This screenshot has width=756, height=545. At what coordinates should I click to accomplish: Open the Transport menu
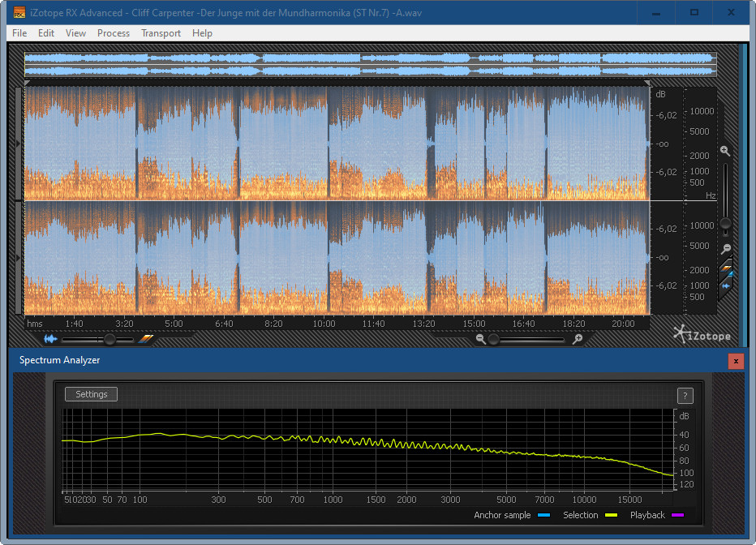click(x=161, y=33)
